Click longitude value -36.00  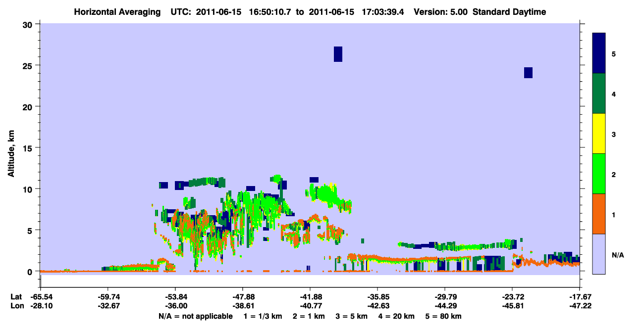click(175, 306)
